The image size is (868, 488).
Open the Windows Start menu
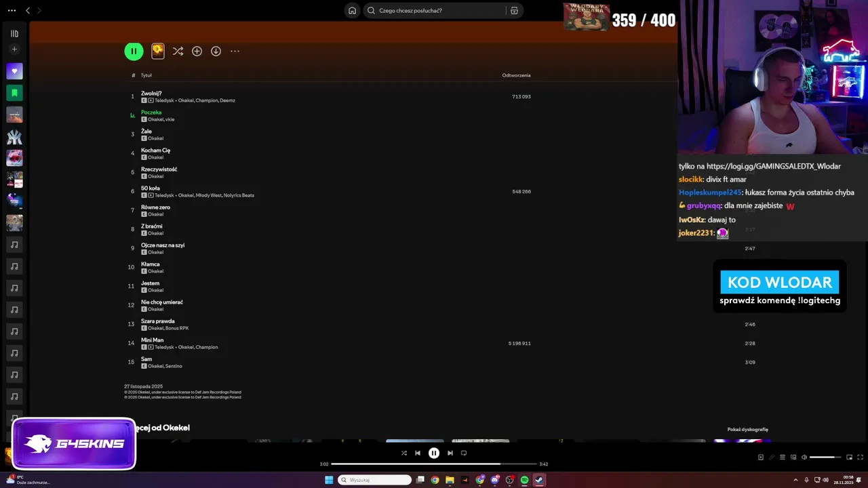(329, 480)
